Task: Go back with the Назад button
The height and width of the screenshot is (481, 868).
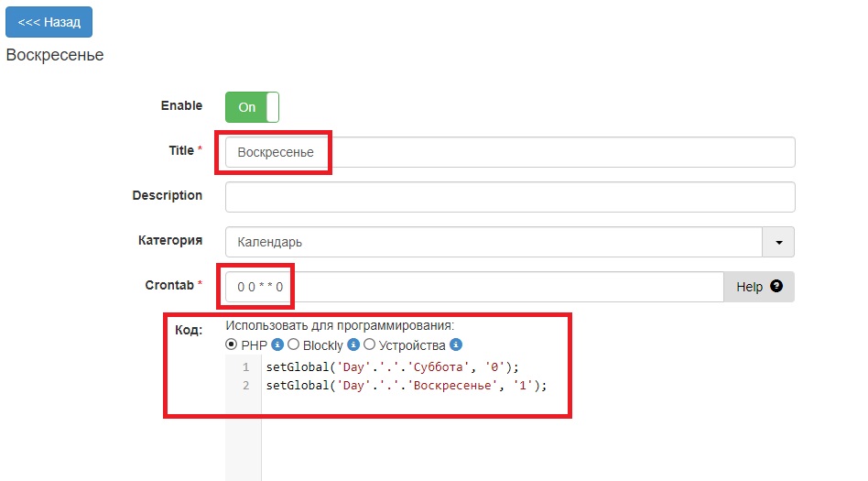Action: tap(49, 22)
